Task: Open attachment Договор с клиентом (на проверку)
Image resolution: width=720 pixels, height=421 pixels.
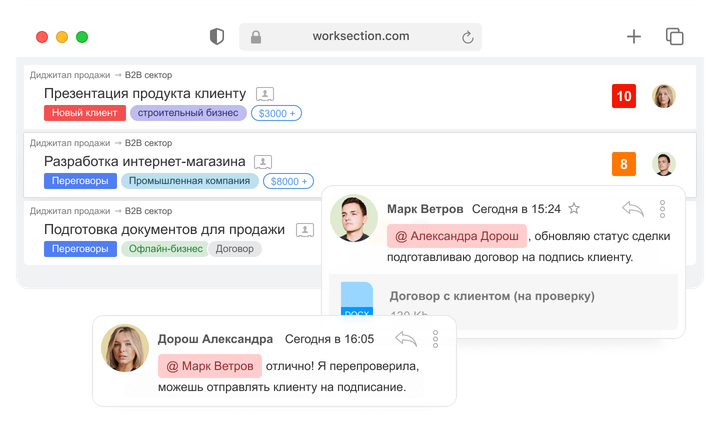Action: coord(492,296)
